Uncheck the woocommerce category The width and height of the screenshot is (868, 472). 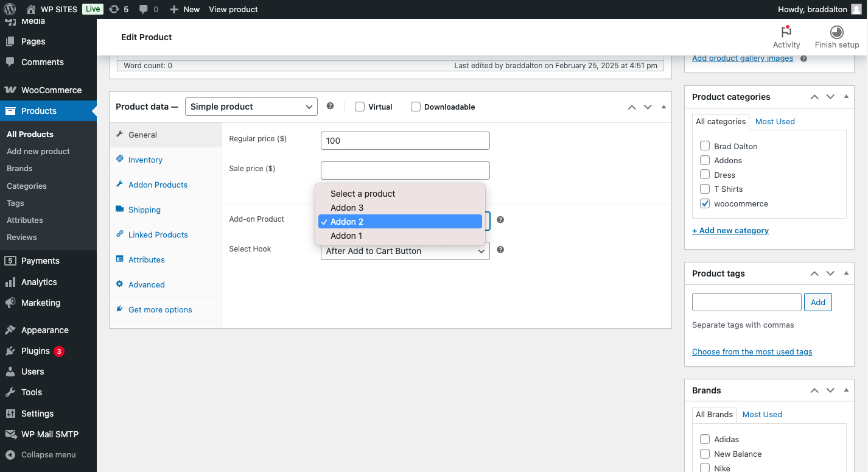pyautogui.click(x=705, y=203)
